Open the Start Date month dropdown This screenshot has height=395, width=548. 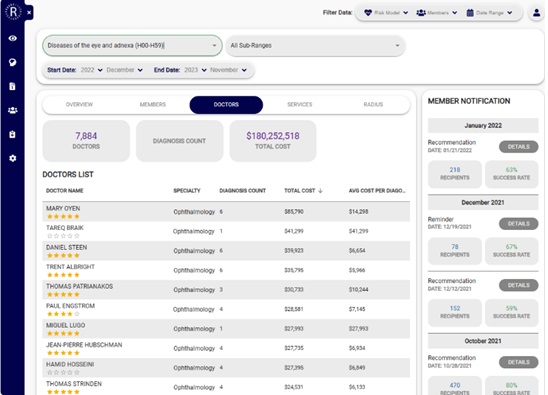(x=124, y=70)
